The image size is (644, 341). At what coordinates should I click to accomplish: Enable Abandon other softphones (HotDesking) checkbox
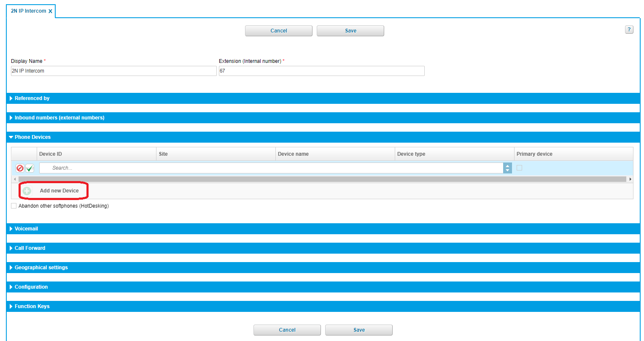[x=14, y=206]
